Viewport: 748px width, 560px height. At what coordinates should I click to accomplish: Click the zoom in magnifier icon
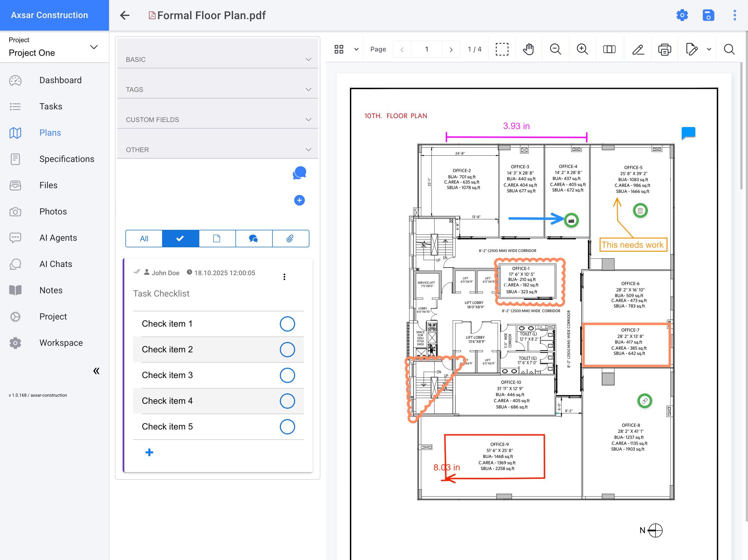582,49
